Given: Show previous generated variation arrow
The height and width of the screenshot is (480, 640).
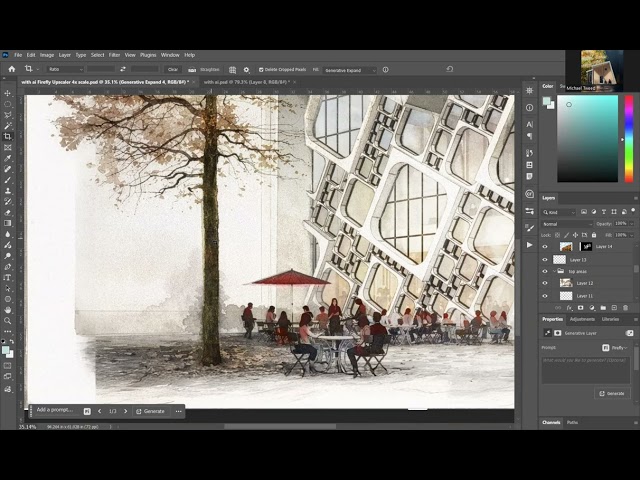Looking at the screenshot, I should (x=100, y=411).
